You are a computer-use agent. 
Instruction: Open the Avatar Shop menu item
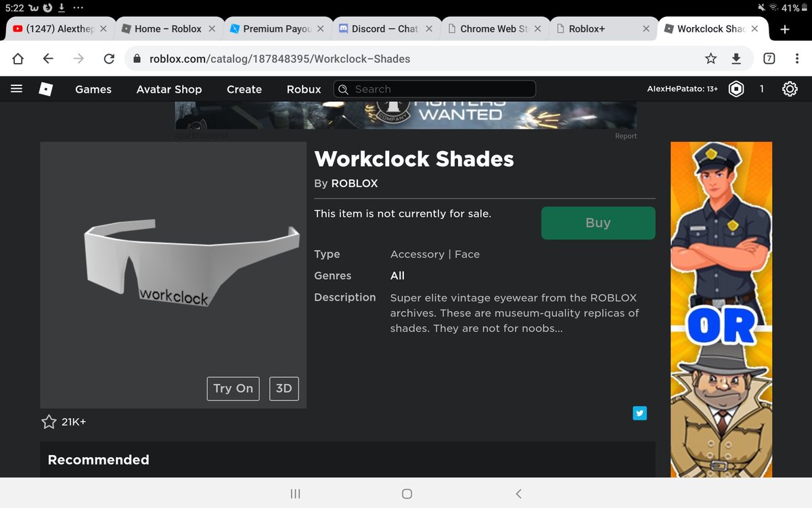tap(169, 89)
